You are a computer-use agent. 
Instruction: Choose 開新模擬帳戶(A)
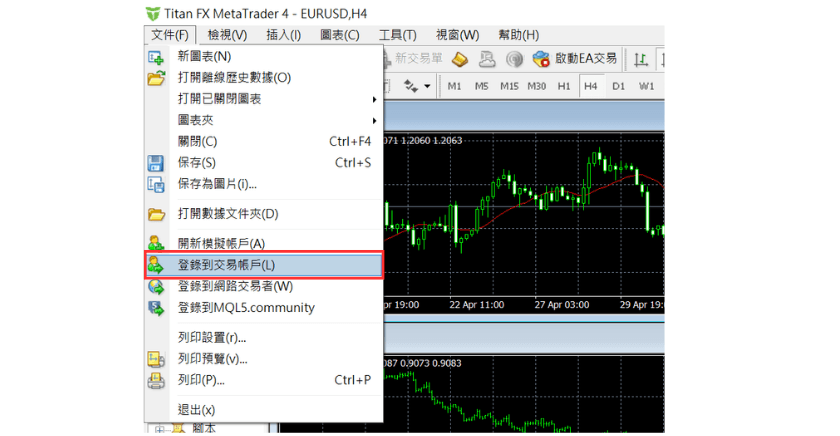point(264,244)
